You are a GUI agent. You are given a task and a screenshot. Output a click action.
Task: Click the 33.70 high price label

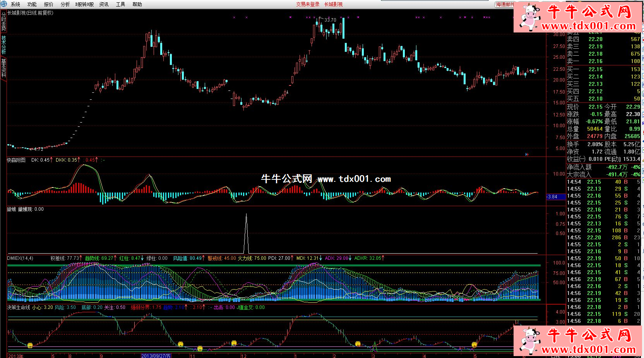coord(330,20)
